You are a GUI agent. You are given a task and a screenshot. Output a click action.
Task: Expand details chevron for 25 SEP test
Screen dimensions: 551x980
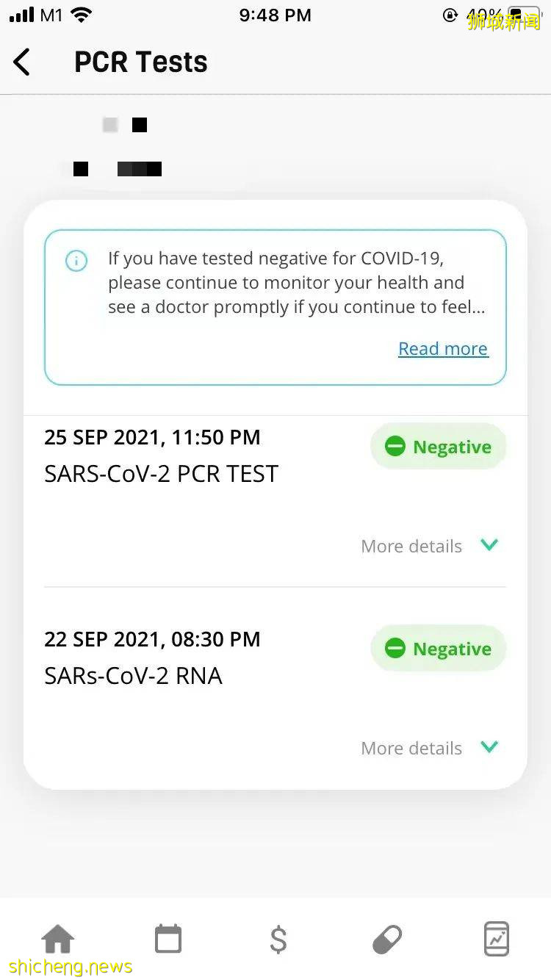(x=489, y=545)
